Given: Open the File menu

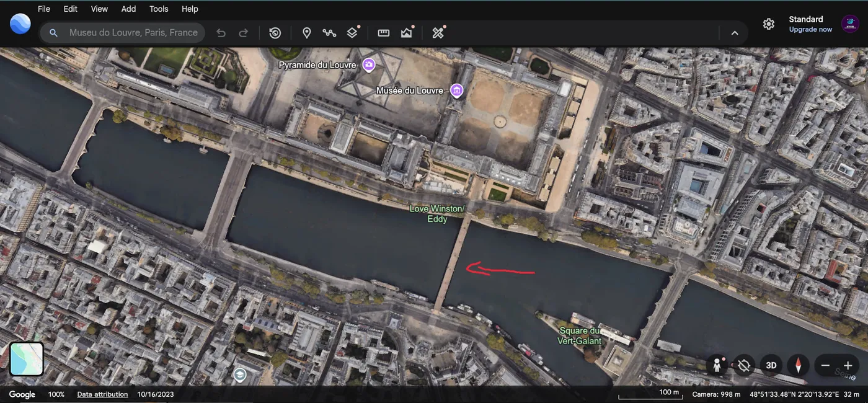Looking at the screenshot, I should tap(44, 9).
